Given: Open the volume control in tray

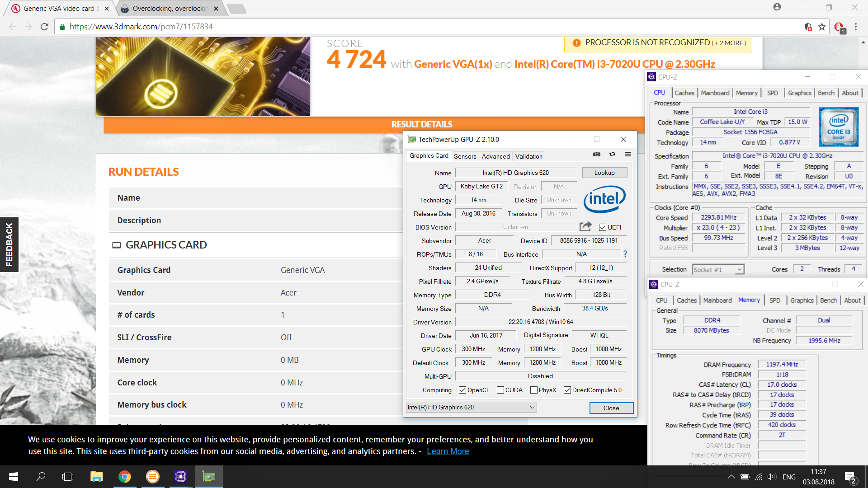Looking at the screenshot, I should tap(772, 477).
